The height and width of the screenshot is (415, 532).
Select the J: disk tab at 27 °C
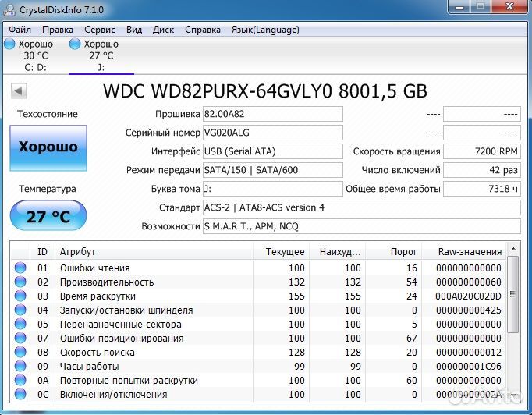click(101, 55)
